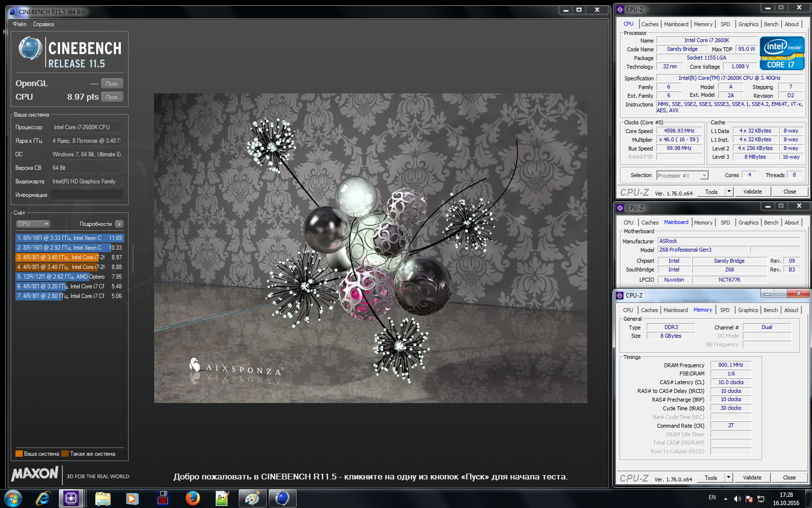Image resolution: width=812 pixels, height=508 pixels.
Task: Click Tools button in top CPU-Z window
Action: click(x=711, y=192)
